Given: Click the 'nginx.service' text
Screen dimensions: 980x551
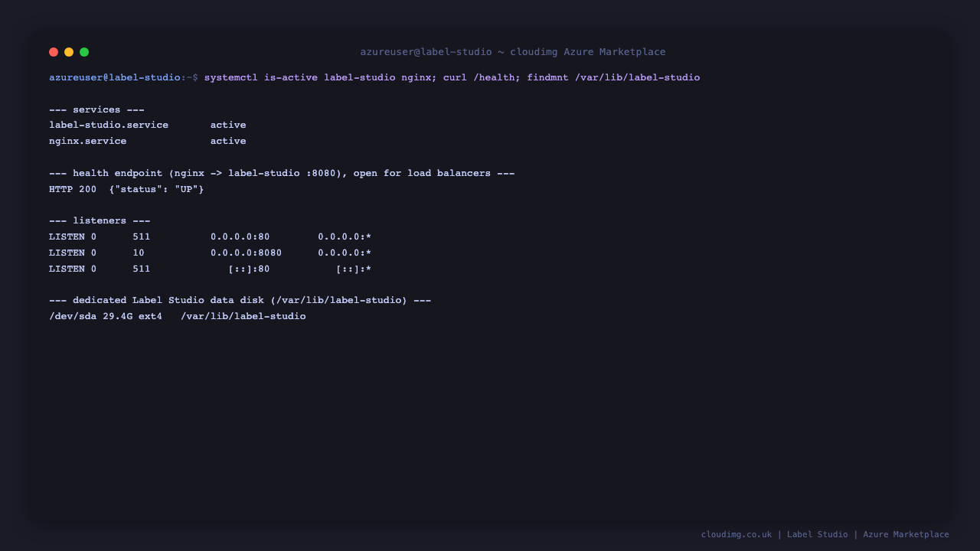Looking at the screenshot, I should pos(88,142).
